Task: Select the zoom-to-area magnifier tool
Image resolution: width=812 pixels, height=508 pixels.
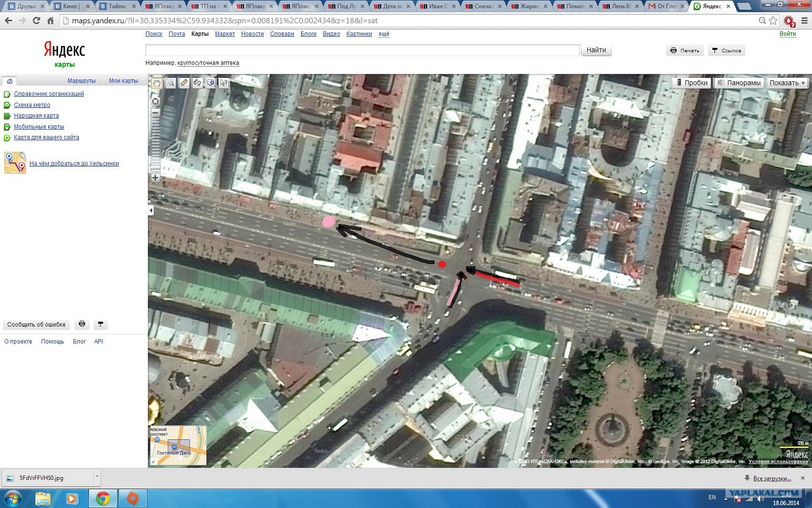Action: point(170,83)
